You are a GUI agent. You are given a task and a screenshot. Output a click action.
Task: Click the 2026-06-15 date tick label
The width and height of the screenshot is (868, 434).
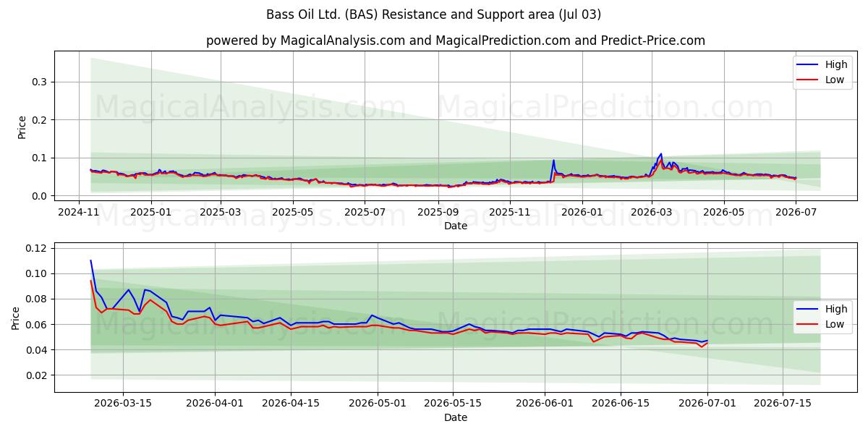[x=621, y=402]
